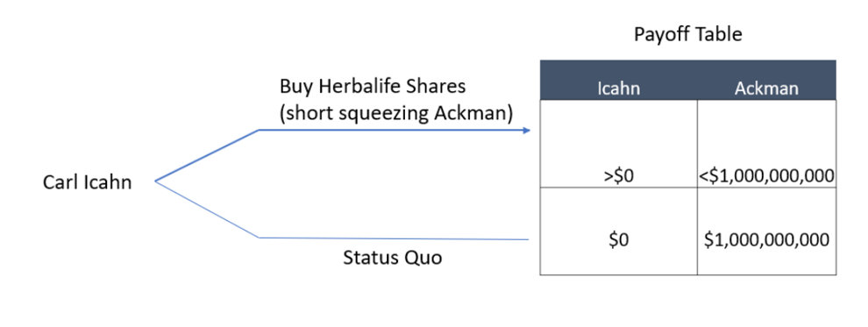This screenshot has height=327, width=868.
Task: Click the horizontal divider between payoff rows
Action: pyautogui.click(x=687, y=188)
